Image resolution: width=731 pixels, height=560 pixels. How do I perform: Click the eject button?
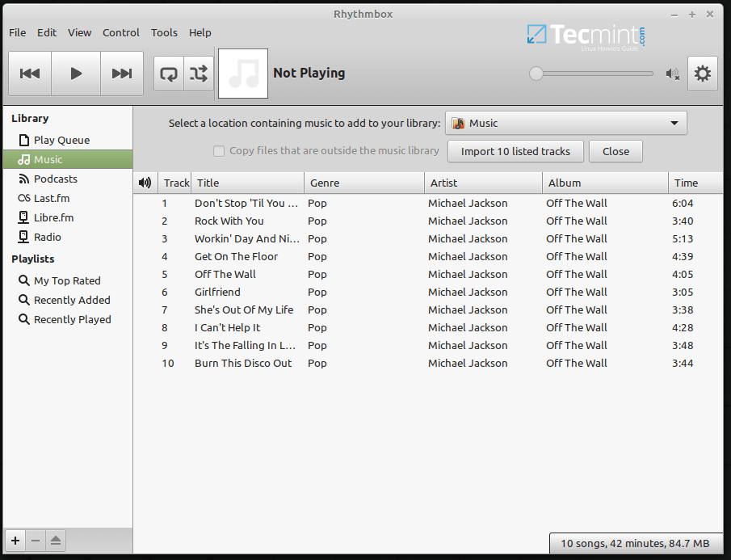click(56, 541)
